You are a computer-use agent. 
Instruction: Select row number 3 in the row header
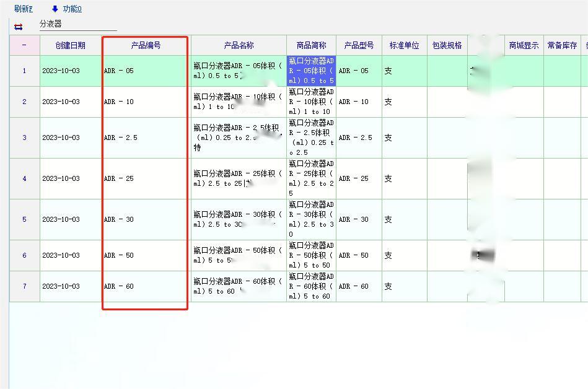[24, 138]
